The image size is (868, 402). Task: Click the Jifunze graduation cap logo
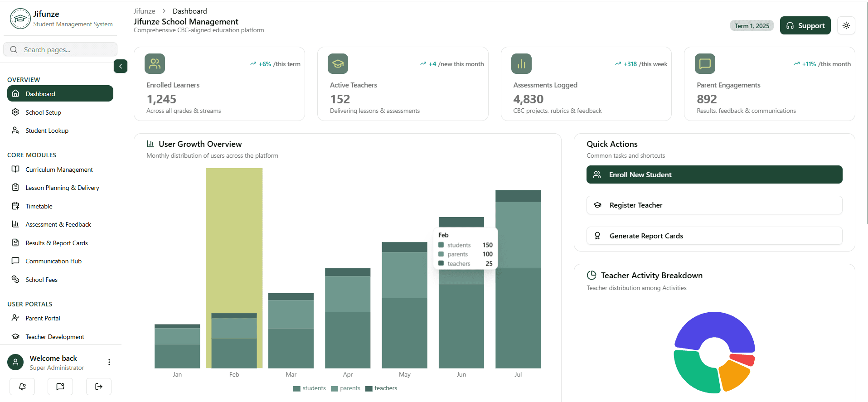[20, 19]
